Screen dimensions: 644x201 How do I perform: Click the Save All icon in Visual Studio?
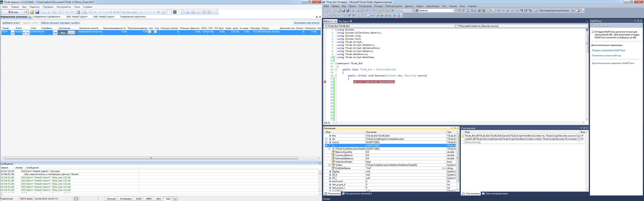(x=348, y=11)
